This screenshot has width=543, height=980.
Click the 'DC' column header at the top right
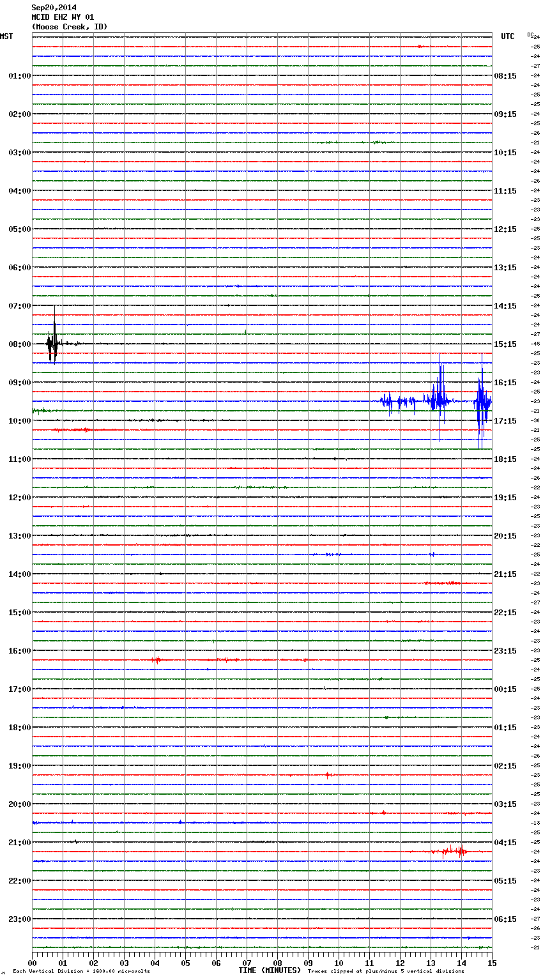point(530,34)
